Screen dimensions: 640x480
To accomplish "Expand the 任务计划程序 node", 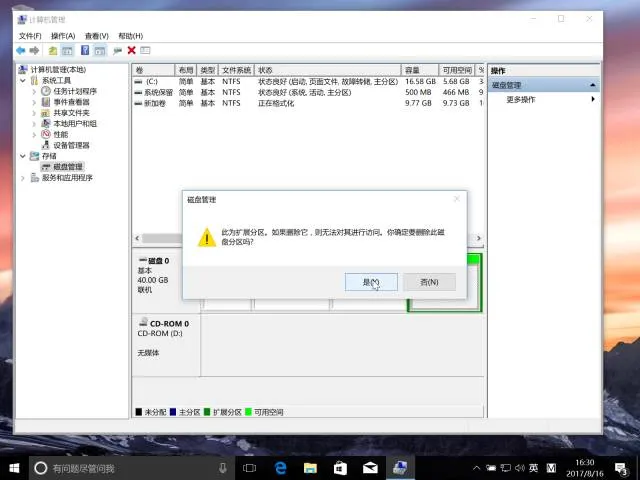I will pos(34,91).
